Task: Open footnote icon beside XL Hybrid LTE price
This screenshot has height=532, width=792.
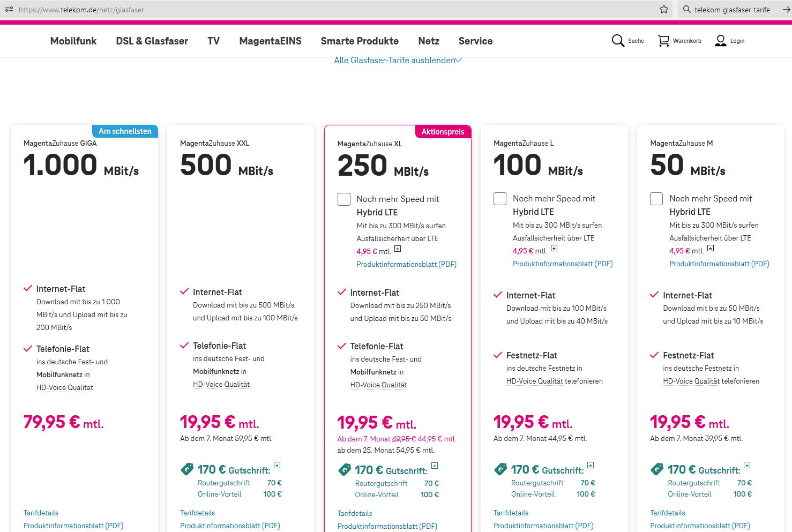Action: (398, 249)
